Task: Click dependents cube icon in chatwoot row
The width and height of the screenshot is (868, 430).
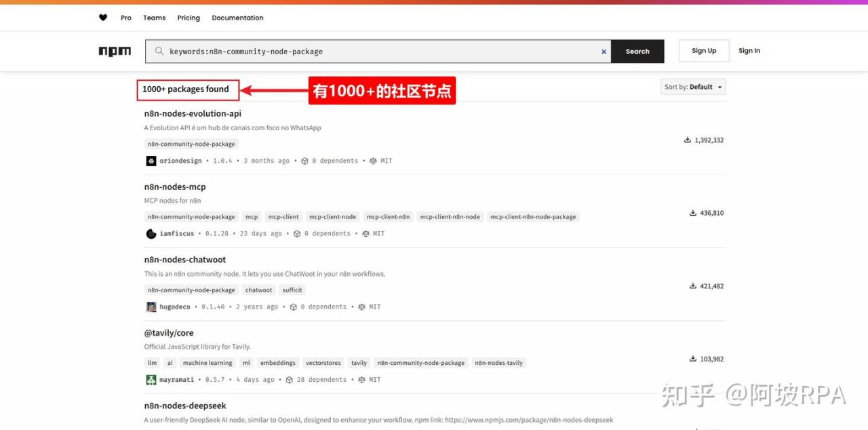Action: [294, 307]
